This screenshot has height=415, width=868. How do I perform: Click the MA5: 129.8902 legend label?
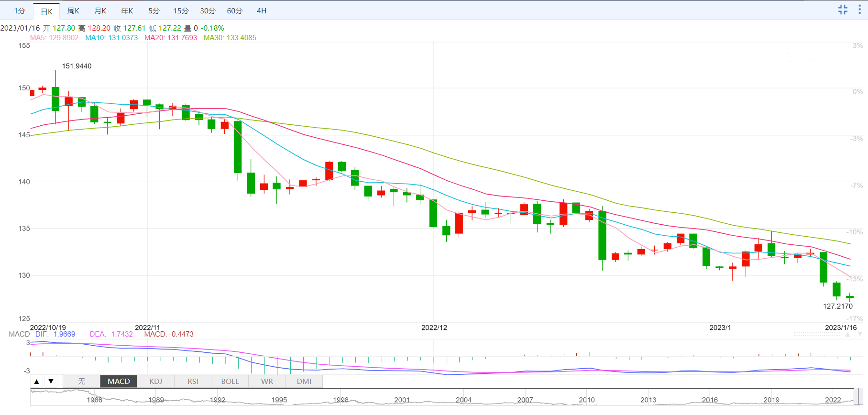[x=54, y=38]
